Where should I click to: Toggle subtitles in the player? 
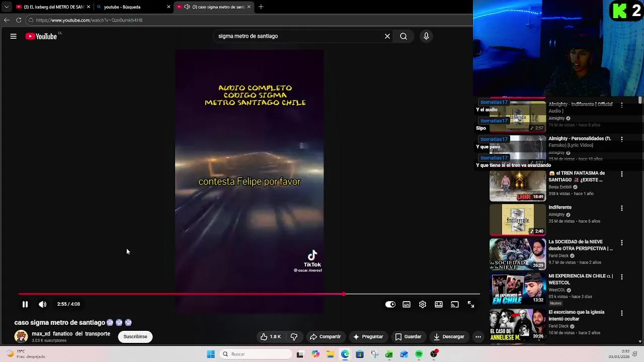(x=407, y=304)
